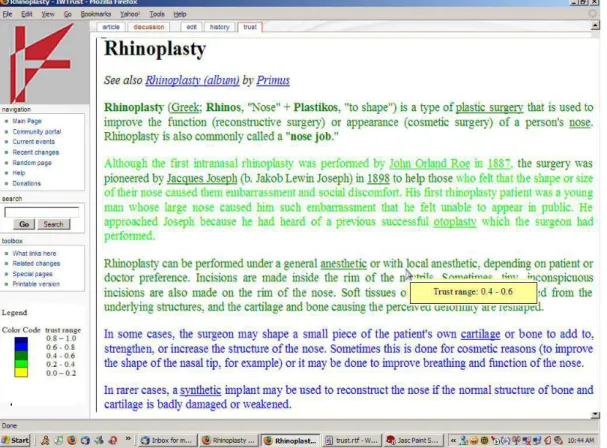Click the Go search button

click(24, 224)
